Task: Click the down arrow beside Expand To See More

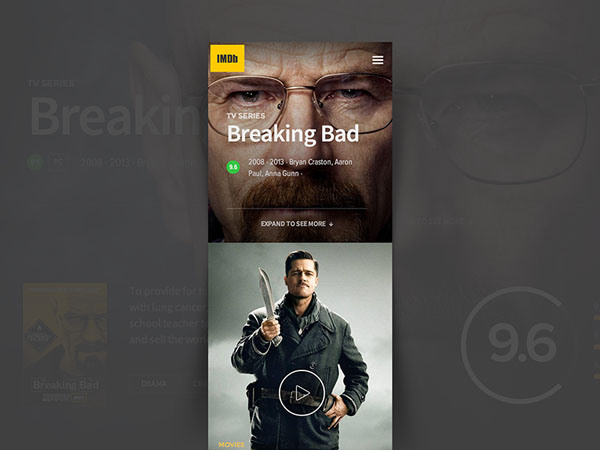Action: [x=331, y=224]
